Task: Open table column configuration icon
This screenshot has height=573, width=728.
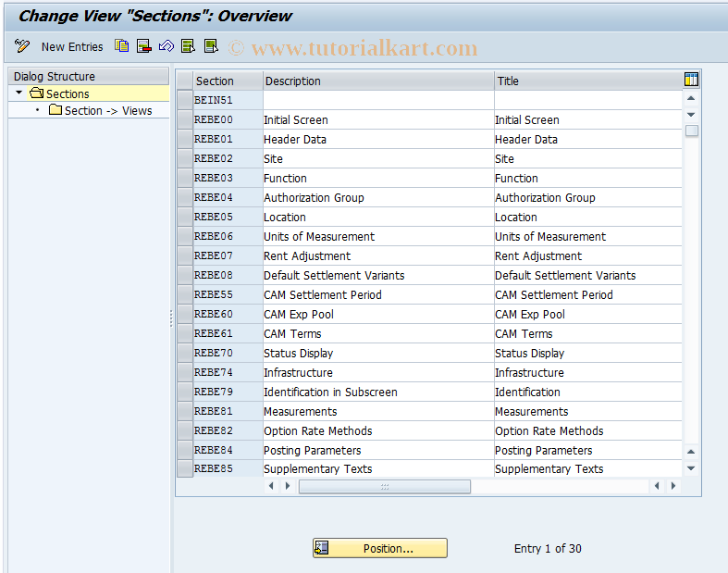Action: tap(691, 80)
